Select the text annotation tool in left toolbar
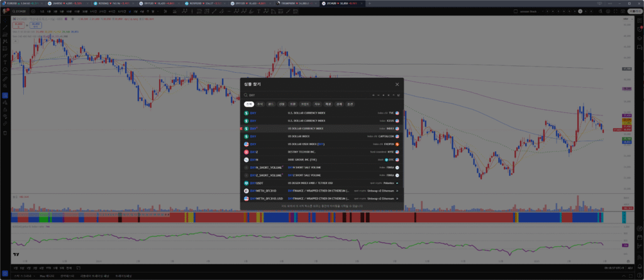 click(5, 62)
